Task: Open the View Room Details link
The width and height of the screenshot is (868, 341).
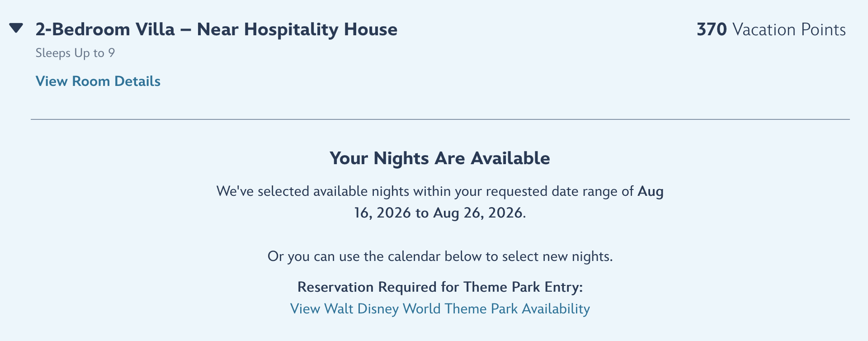Action: tap(98, 81)
